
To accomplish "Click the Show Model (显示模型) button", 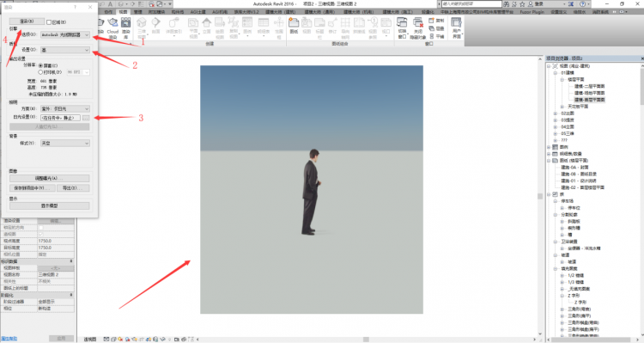I will click(x=49, y=205).
